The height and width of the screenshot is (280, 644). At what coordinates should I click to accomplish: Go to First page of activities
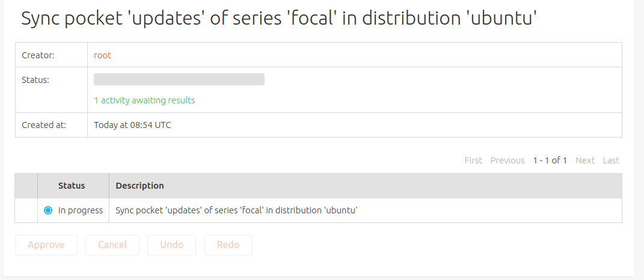click(x=473, y=160)
